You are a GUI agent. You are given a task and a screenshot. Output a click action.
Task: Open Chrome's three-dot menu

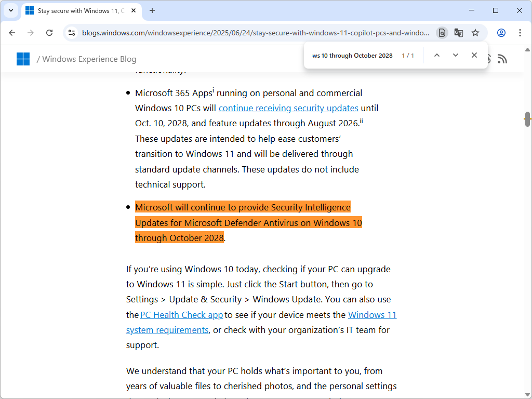tap(520, 33)
